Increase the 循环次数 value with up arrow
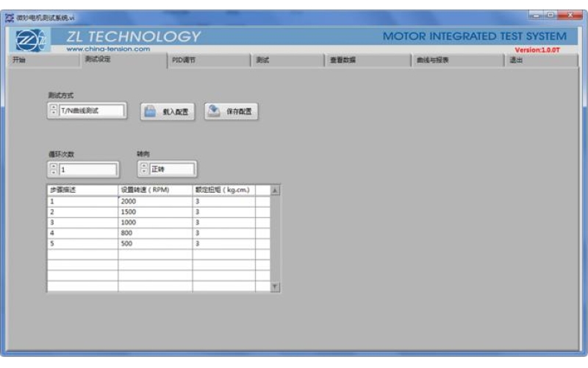This screenshot has width=588, height=368. [x=53, y=167]
